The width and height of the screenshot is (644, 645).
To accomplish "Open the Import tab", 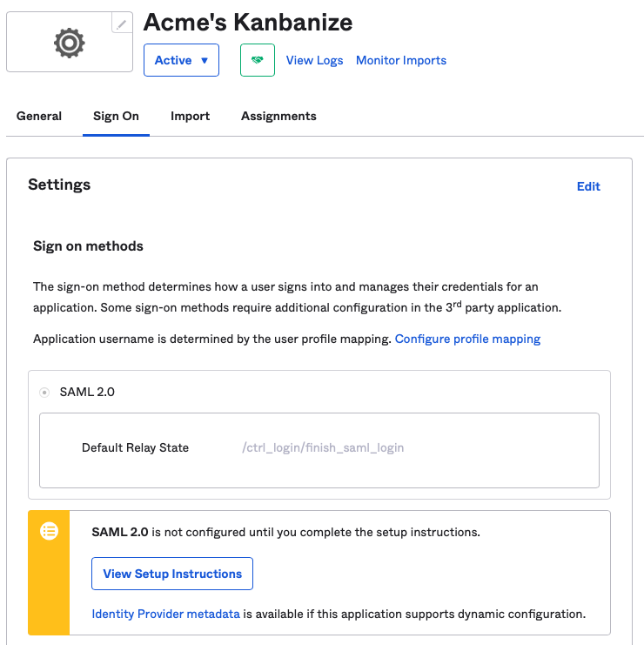I will [190, 116].
